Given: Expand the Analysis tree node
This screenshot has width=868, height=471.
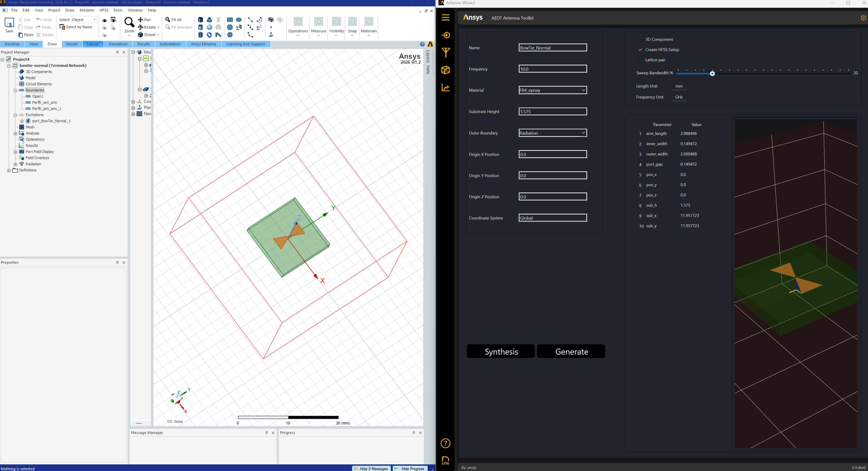Looking at the screenshot, I should 15,134.
